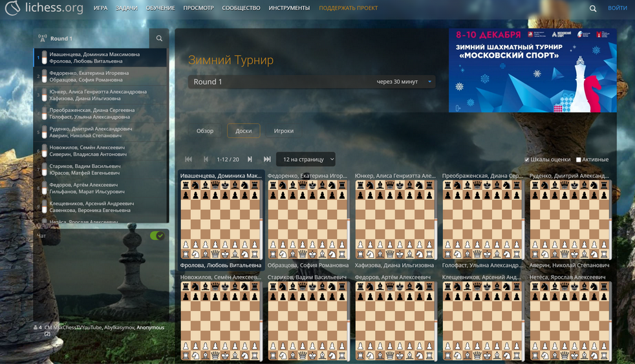Image resolution: width=635 pixels, height=364 pixels.
Task: Click the broadcast icon beside Round 1
Action: [43, 39]
